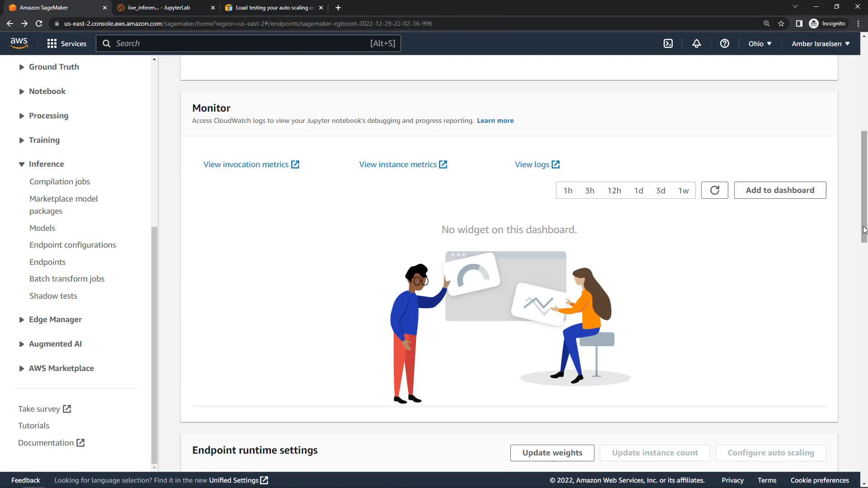This screenshot has height=488, width=868.
Task: Click the notifications bell icon
Action: click(x=697, y=43)
